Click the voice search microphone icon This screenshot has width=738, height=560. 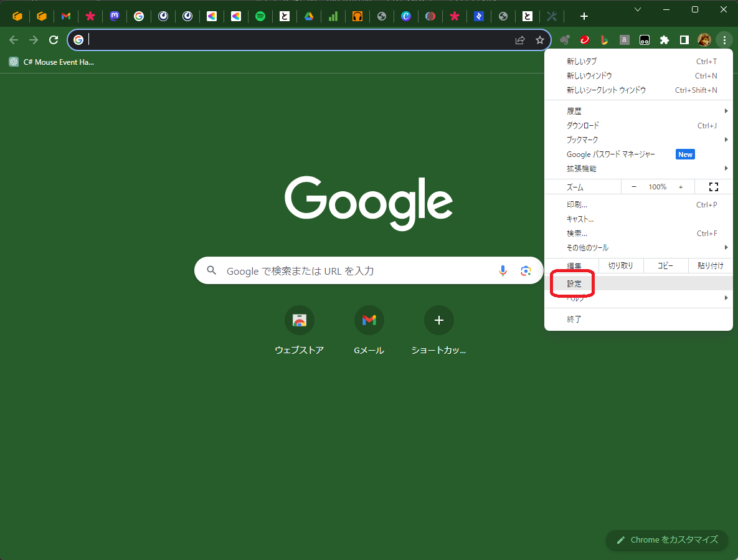coord(503,270)
